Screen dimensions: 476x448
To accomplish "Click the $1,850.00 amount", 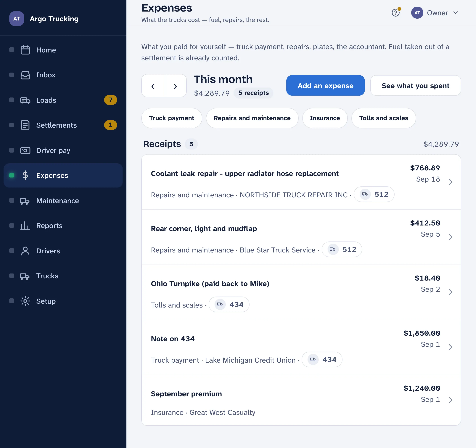I will (422, 333).
